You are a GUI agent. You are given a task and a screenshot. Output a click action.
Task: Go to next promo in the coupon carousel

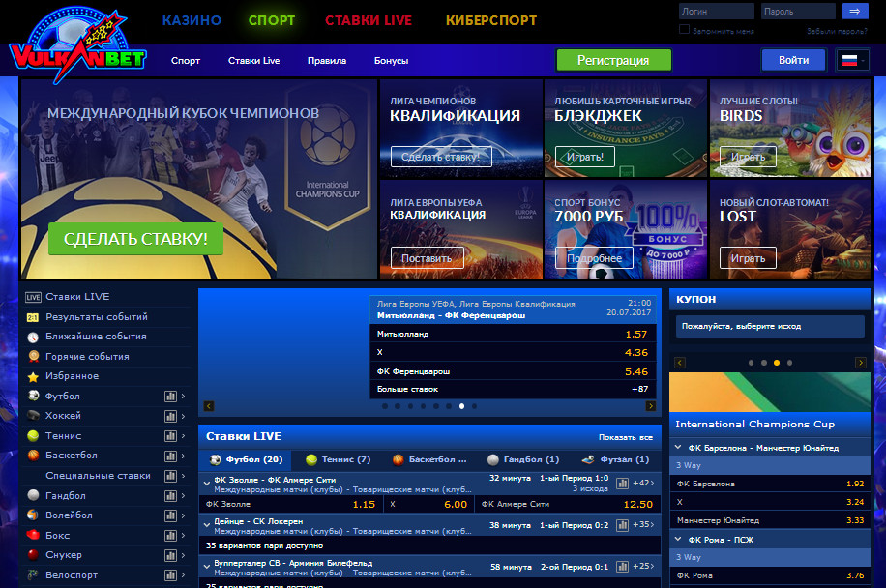coord(860,363)
